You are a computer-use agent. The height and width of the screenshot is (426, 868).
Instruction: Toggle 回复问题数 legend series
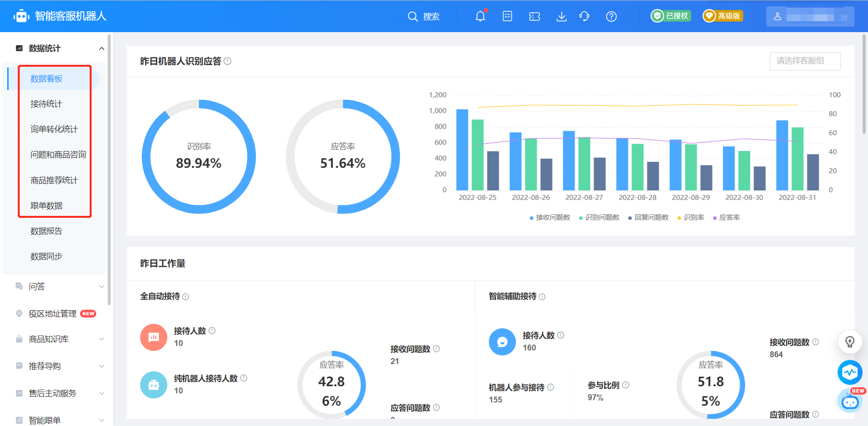pos(648,218)
